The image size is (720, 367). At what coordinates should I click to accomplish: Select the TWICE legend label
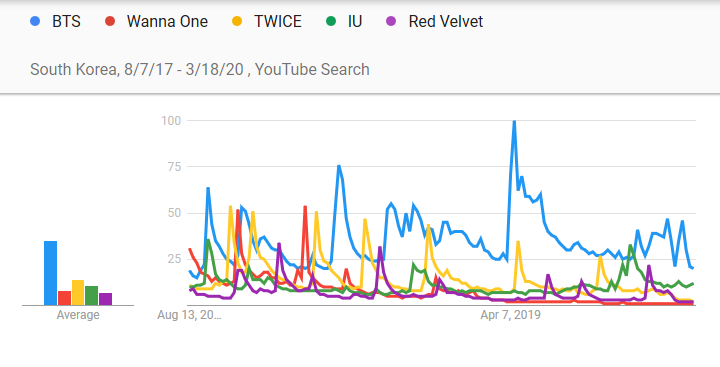(x=278, y=22)
